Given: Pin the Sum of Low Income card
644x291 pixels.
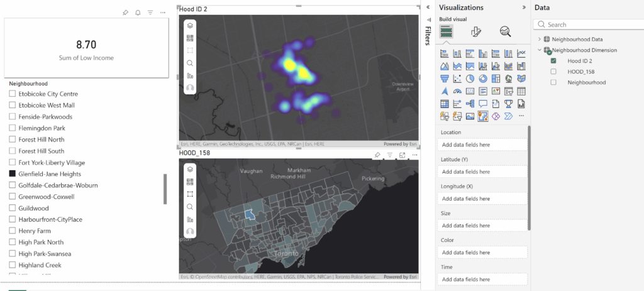Looking at the screenshot, I should point(125,12).
